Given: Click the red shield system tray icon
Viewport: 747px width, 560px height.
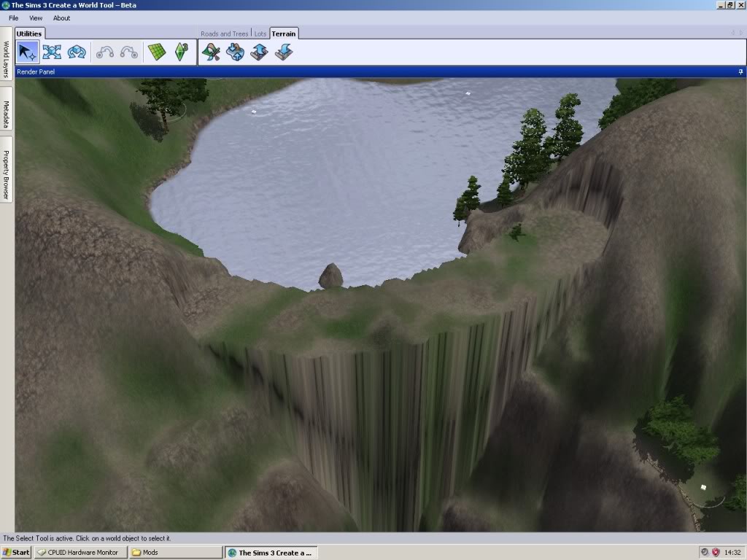Looking at the screenshot, I should coord(716,553).
